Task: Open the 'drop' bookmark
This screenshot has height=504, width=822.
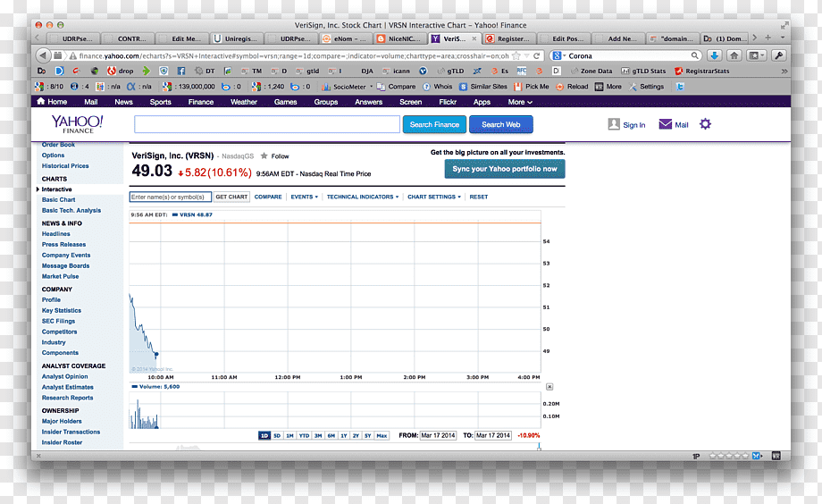Action: (121, 71)
